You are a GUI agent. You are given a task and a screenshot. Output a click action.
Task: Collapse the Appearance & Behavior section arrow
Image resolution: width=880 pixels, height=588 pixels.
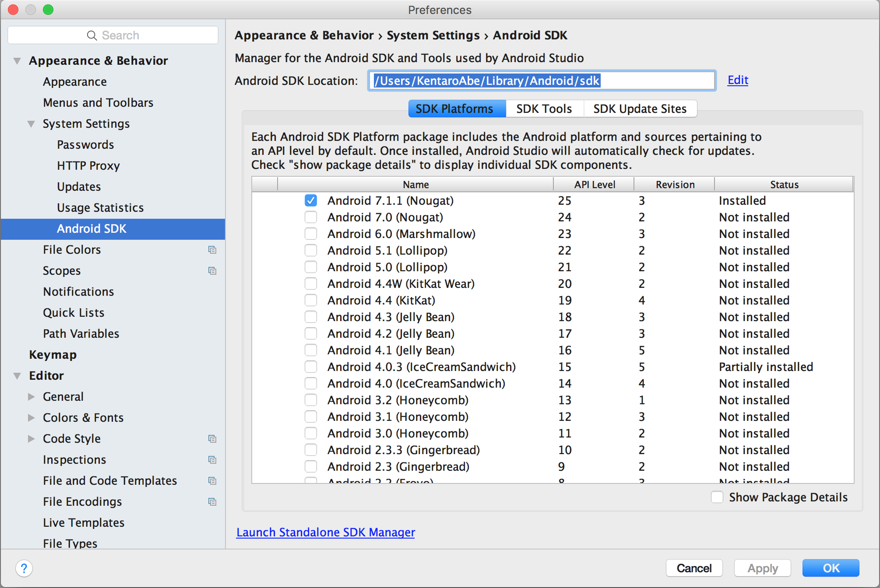click(x=17, y=61)
